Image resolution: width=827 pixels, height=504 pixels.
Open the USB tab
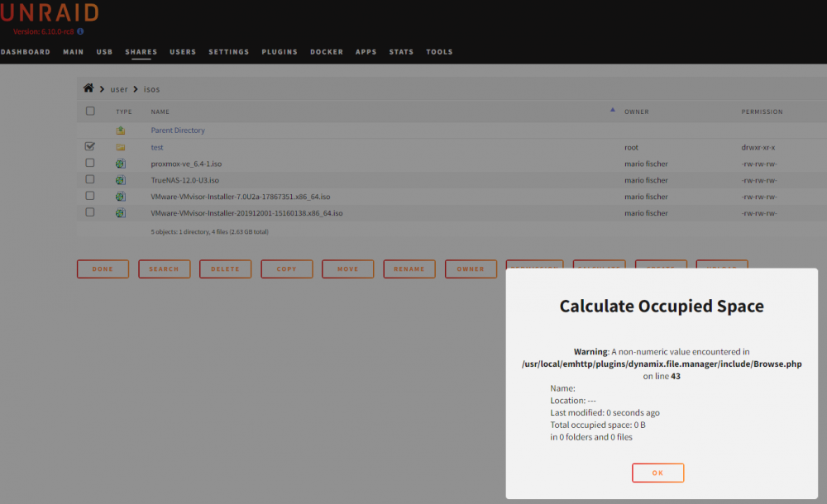(x=104, y=52)
